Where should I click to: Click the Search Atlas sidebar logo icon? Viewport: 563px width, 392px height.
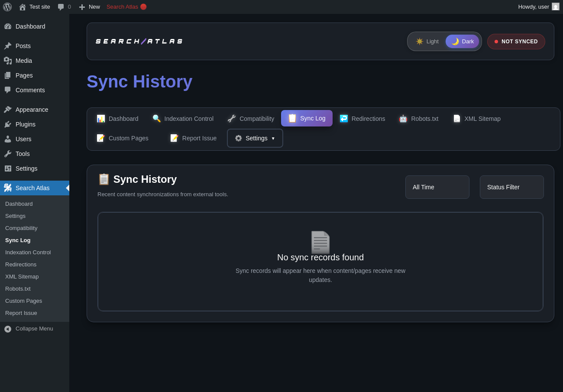click(8, 188)
